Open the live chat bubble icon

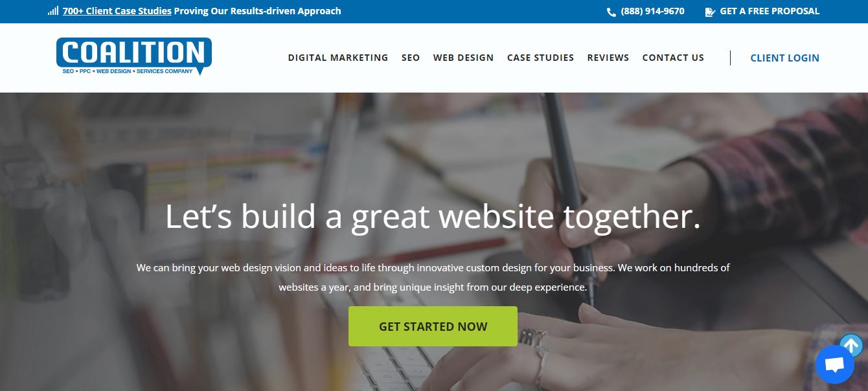835,365
